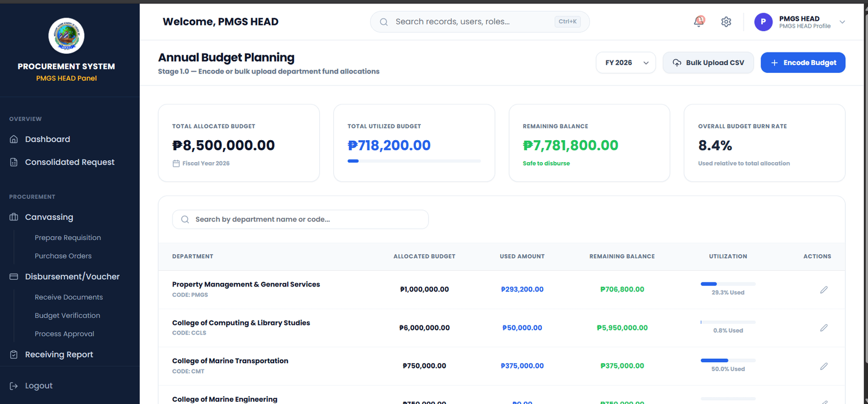Click the Remaining Balance card
The height and width of the screenshot is (404, 868).
589,143
